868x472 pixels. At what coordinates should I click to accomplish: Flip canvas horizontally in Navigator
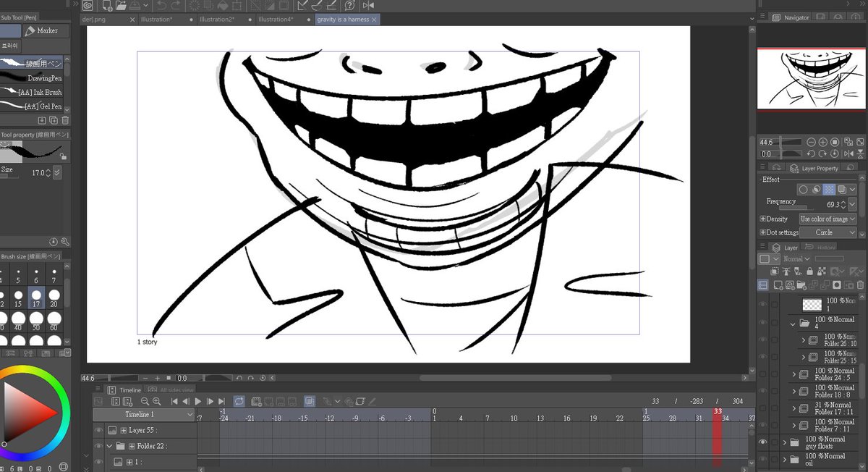[x=847, y=154]
